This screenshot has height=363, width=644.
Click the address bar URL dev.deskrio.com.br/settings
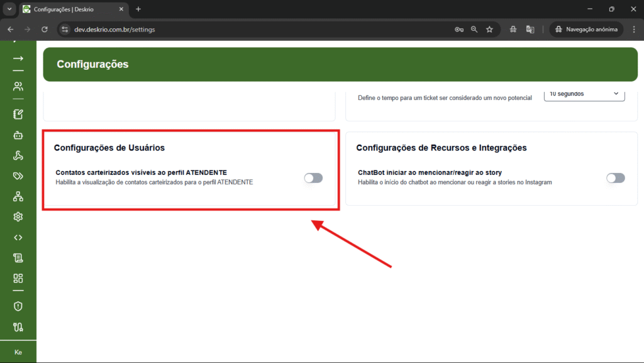tap(114, 30)
